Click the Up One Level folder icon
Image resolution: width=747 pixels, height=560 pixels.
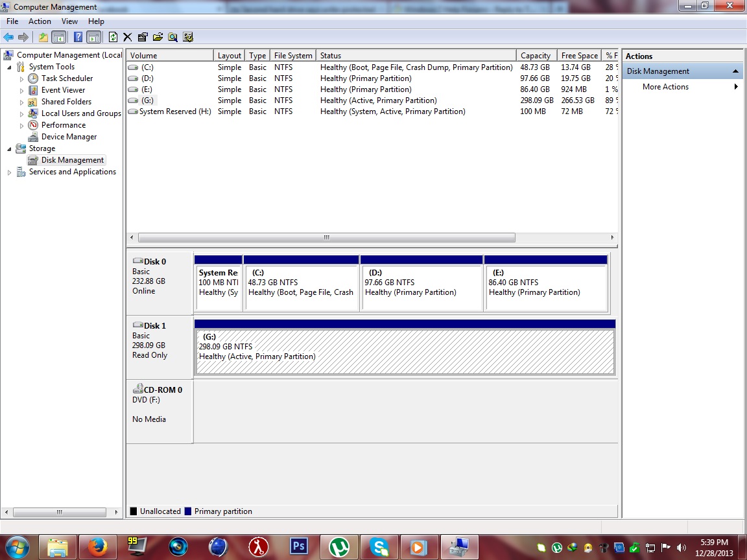click(x=43, y=37)
